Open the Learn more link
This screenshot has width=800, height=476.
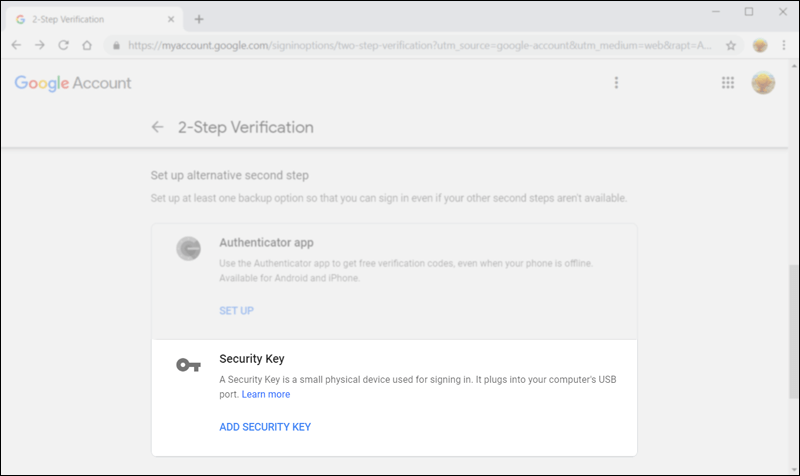266,394
